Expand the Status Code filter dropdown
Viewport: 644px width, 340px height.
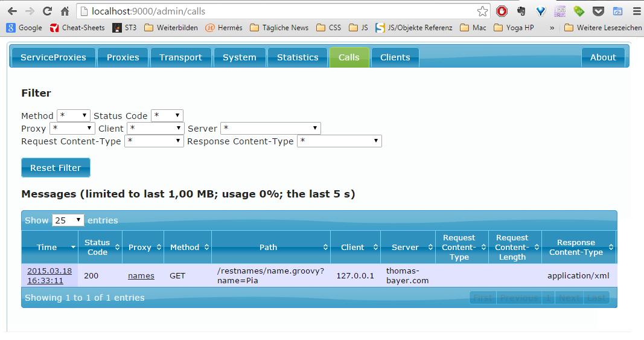click(167, 115)
